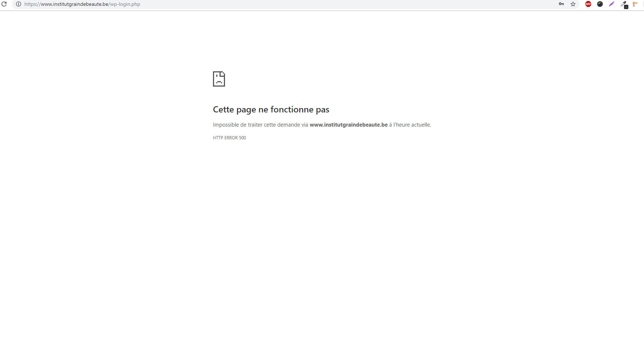This screenshot has height=362, width=644.
Task: Open the Adblock Plus extension
Action: click(588, 4)
